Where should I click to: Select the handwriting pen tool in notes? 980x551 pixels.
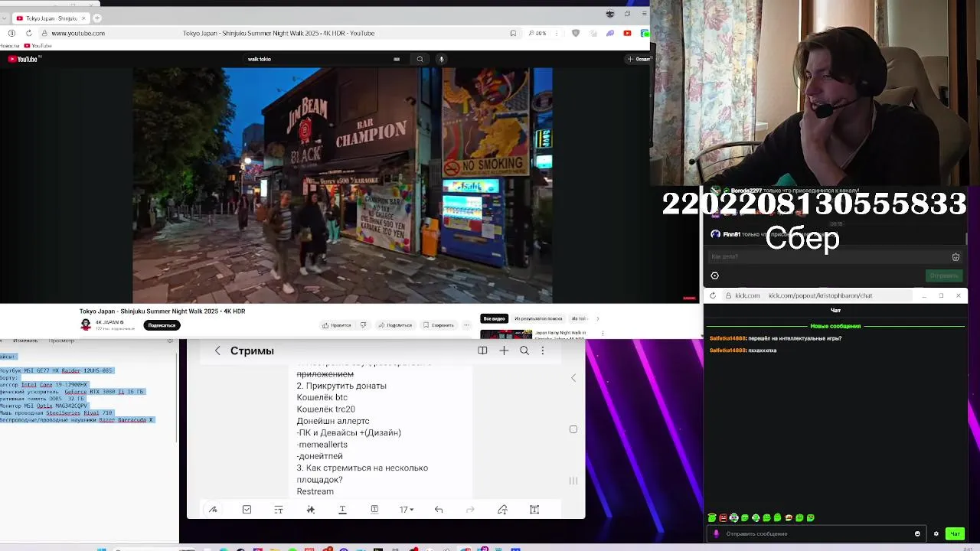(213, 510)
